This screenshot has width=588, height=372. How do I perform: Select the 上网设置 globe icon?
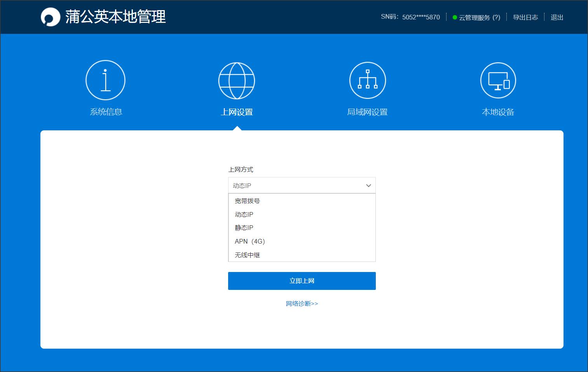(x=237, y=80)
